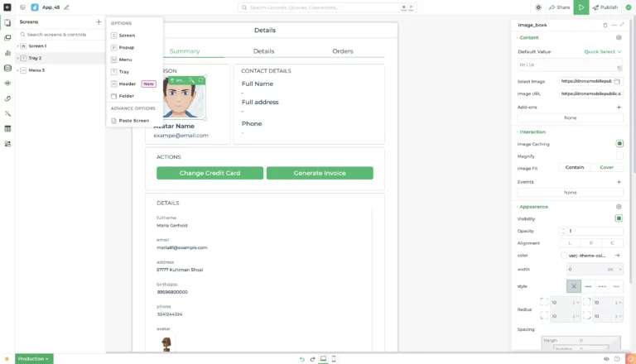Click the green Run preview play button
This screenshot has height=364, width=636.
581,7
